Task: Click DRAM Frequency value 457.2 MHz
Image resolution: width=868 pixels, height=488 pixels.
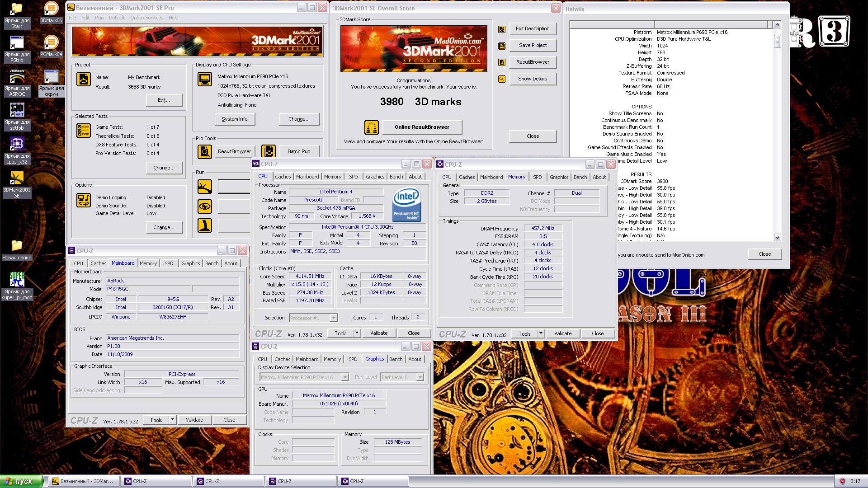Action: click(543, 229)
